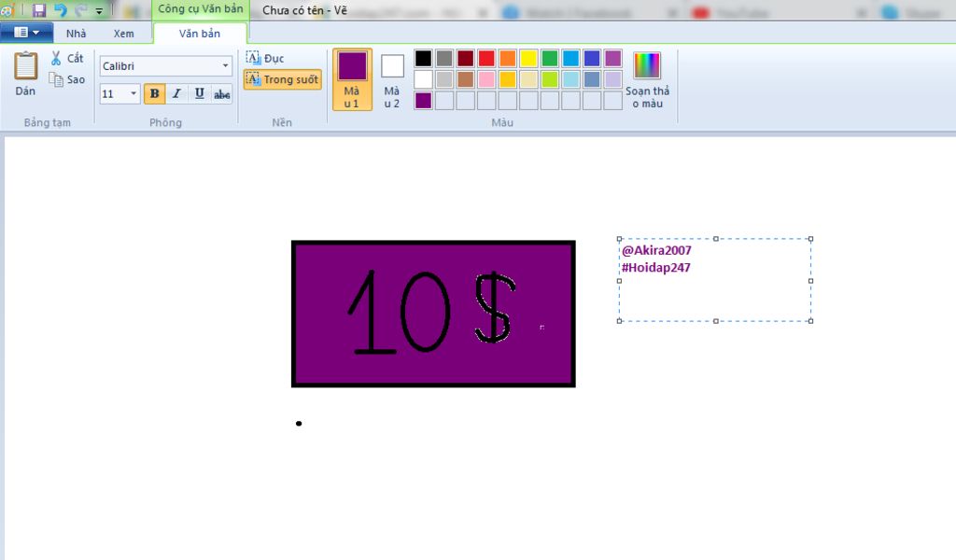Pick the lime green color swatch

549,79
